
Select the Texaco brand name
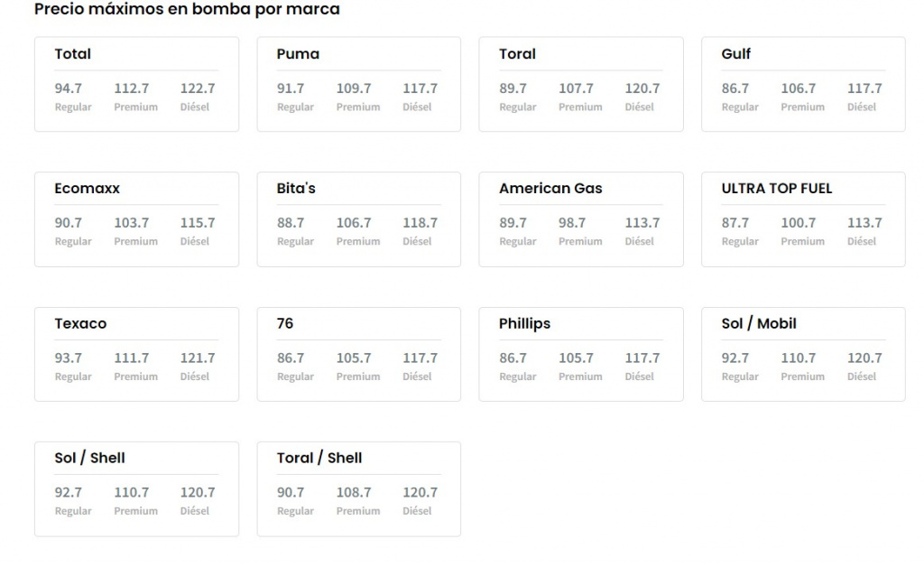[x=80, y=323]
